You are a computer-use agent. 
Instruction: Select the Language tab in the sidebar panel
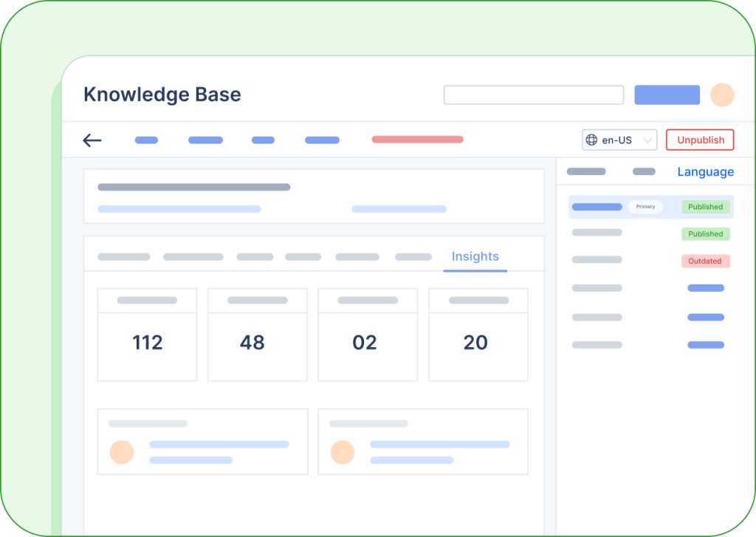pyautogui.click(x=705, y=171)
